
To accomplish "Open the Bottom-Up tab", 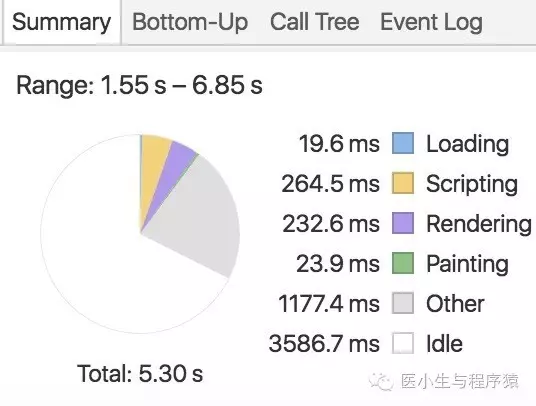I will point(190,22).
